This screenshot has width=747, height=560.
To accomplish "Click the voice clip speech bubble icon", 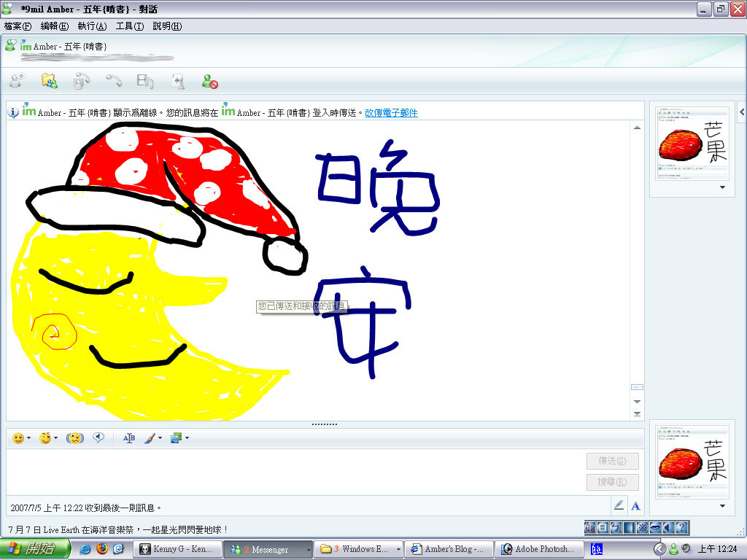I will coord(98,437).
